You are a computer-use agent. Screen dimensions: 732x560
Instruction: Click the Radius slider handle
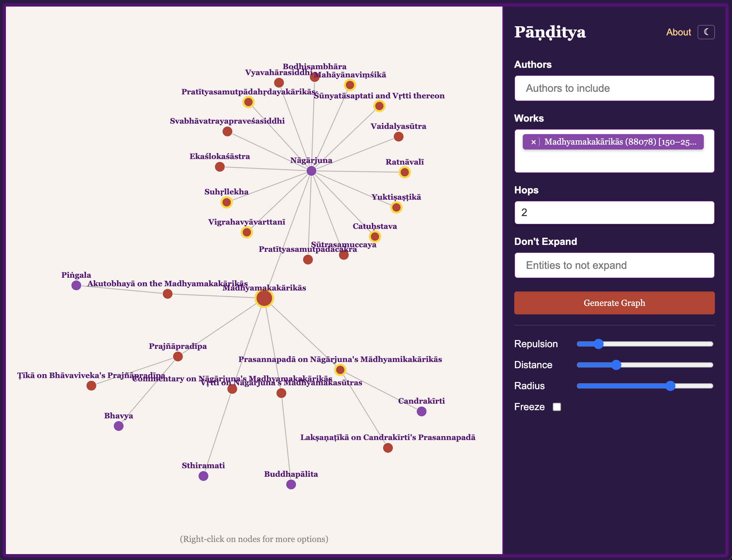click(670, 386)
